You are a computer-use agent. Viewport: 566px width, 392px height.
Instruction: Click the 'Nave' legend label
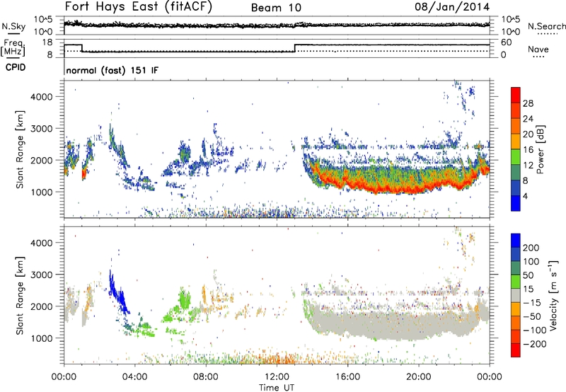(538, 49)
